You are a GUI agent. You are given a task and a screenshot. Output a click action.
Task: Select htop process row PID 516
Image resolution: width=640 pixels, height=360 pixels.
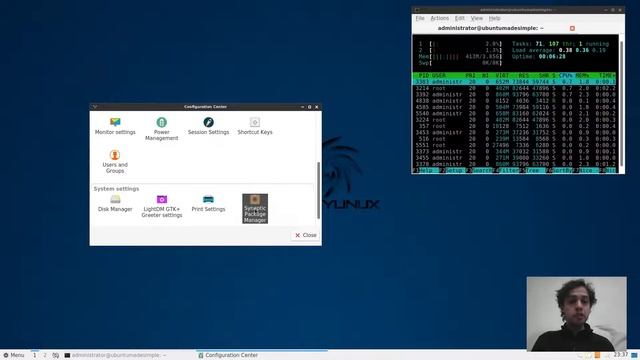coord(514,139)
